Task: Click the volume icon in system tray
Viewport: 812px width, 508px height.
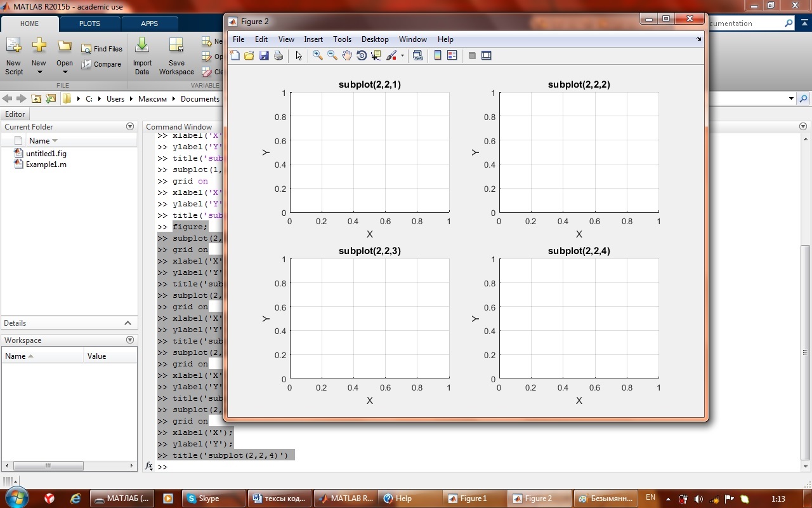Action: 698,499
